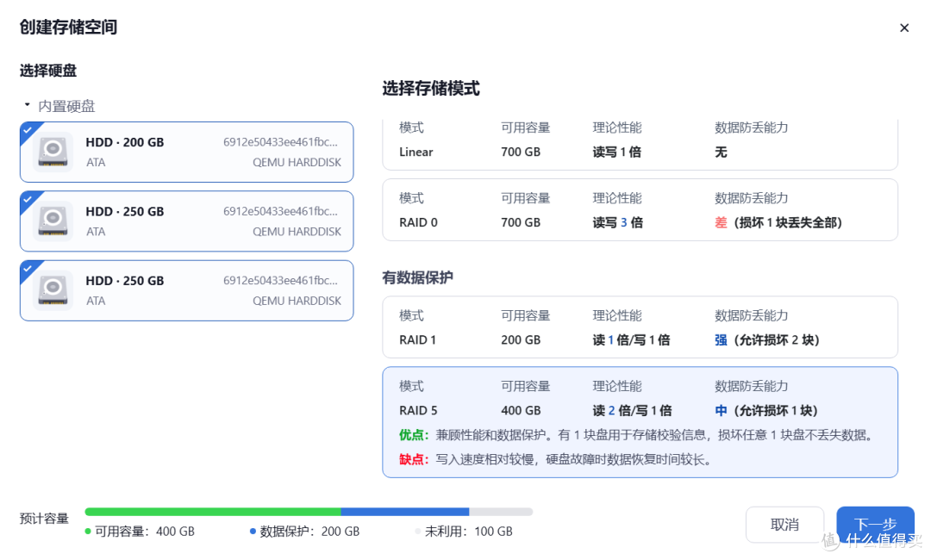The image size is (931, 560).
Task: Click the 下一步 button
Action: 875,524
